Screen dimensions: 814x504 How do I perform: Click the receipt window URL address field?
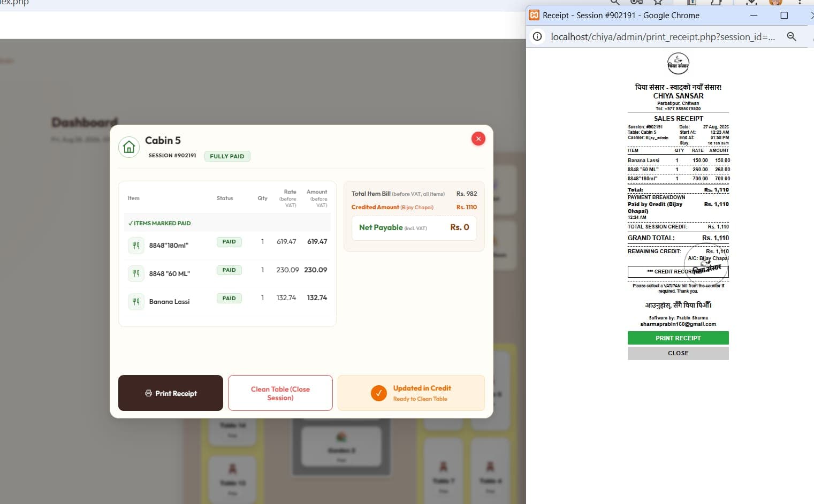pos(663,37)
